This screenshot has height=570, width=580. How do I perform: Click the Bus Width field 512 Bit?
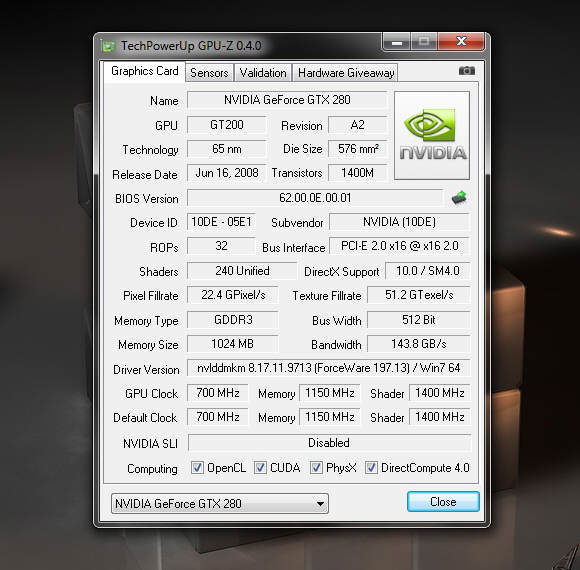(x=419, y=320)
